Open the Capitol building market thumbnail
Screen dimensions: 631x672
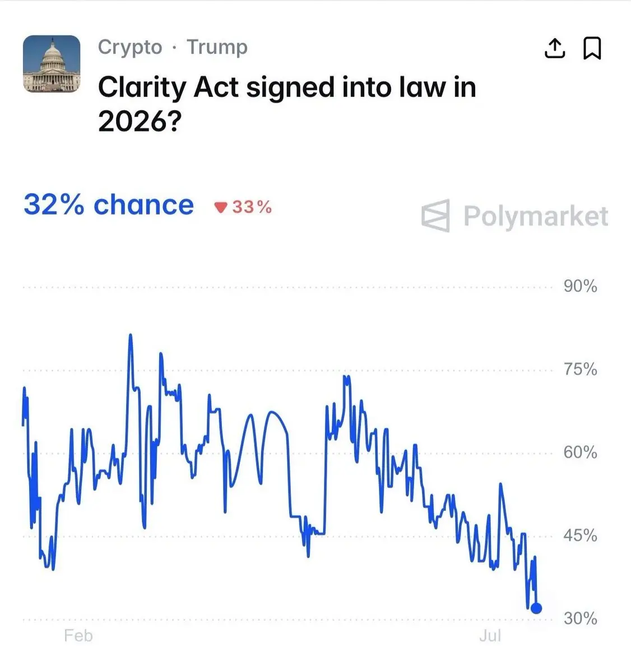click(x=52, y=64)
